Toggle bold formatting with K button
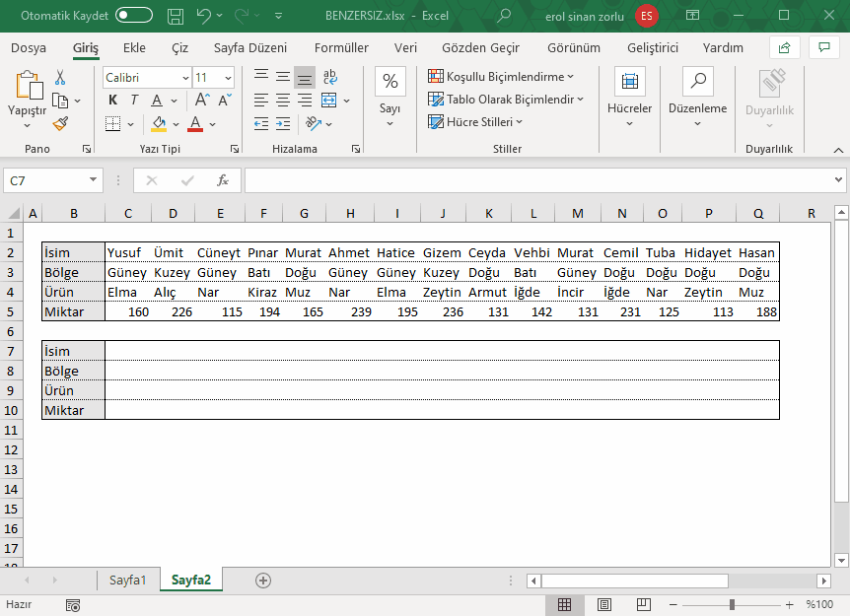Image resolution: width=850 pixels, height=616 pixels. pos(112,100)
